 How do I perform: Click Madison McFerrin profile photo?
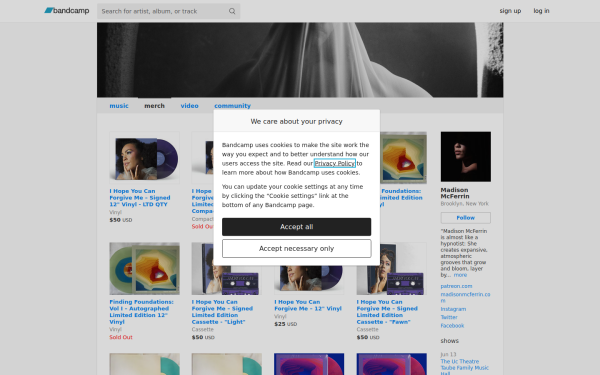tap(465, 157)
